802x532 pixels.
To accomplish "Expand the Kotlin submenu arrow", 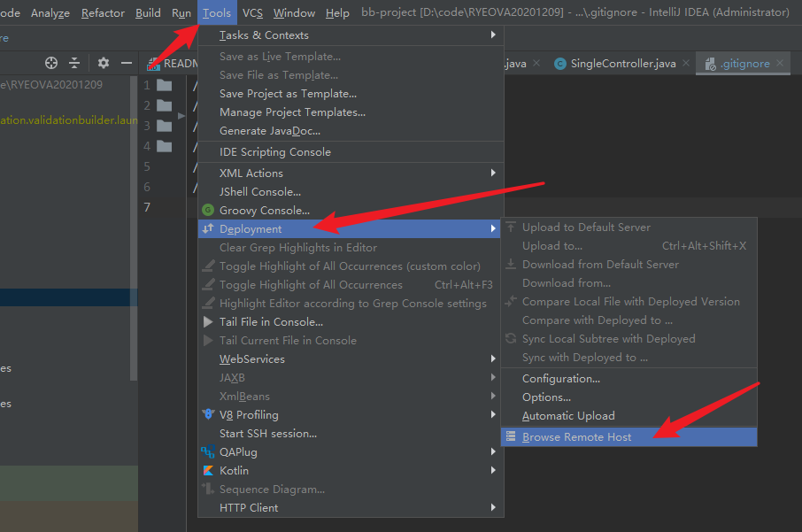I will coord(493,470).
